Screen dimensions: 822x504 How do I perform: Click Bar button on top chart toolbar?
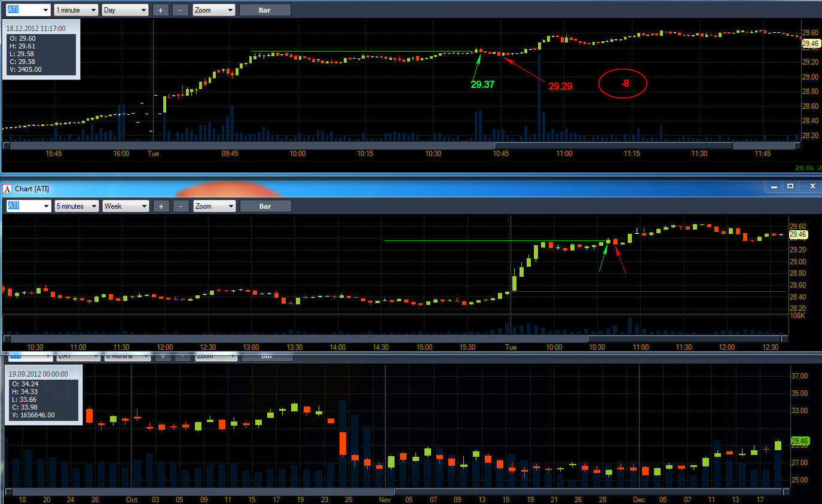click(x=265, y=10)
